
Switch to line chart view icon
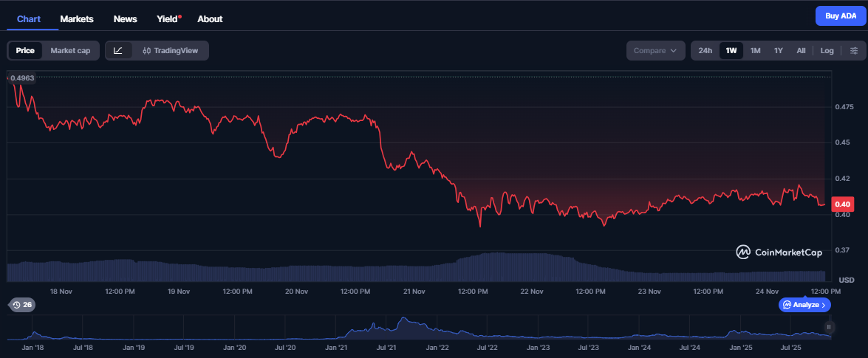pyautogui.click(x=118, y=51)
